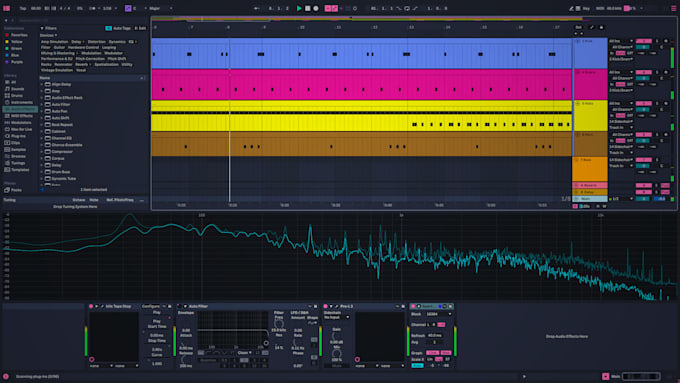This screenshot has height=383, width=680.
Task: Toggle the 3 Kick track activator
Action: pyautogui.click(x=644, y=41)
